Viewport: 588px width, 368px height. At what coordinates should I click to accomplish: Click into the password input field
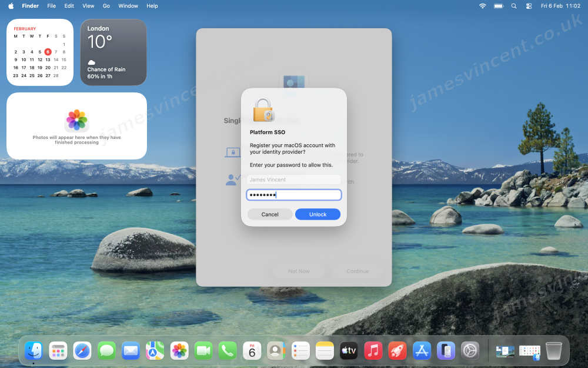(293, 195)
